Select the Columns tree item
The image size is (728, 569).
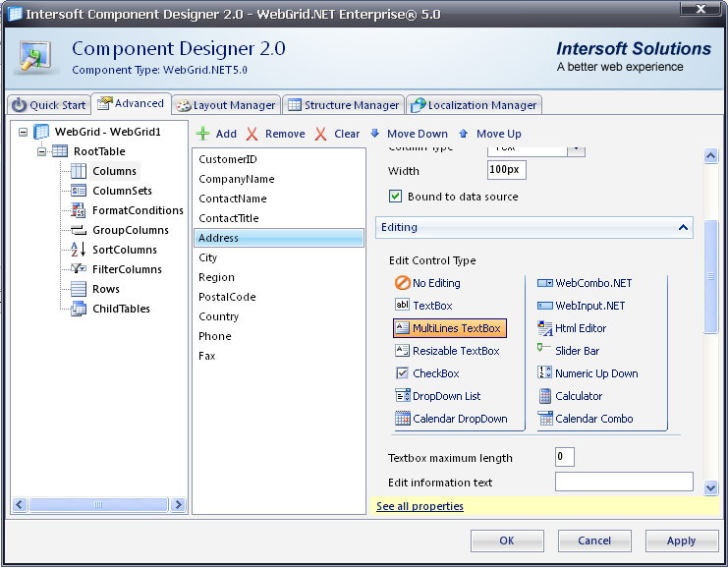114,171
